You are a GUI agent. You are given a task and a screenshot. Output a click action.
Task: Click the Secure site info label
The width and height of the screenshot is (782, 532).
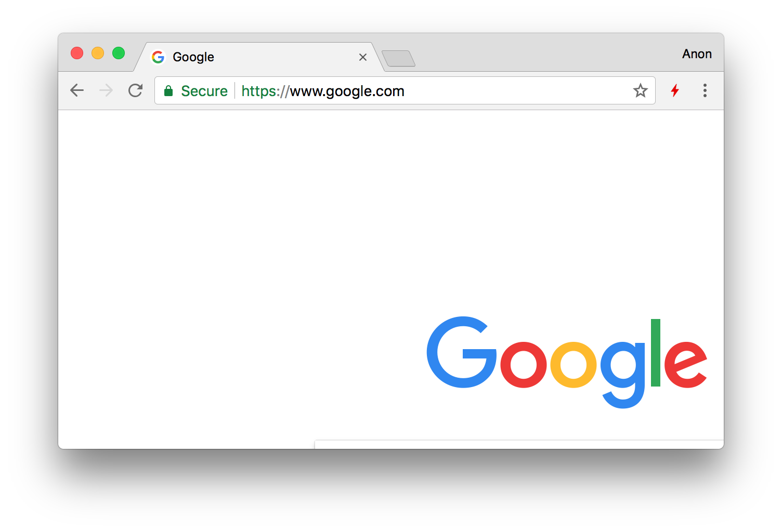pyautogui.click(x=204, y=91)
